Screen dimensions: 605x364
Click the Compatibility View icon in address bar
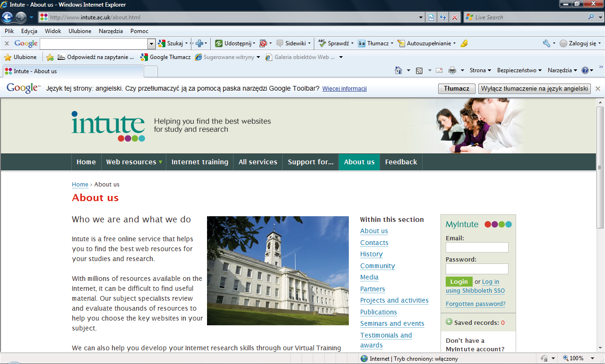tap(432, 17)
